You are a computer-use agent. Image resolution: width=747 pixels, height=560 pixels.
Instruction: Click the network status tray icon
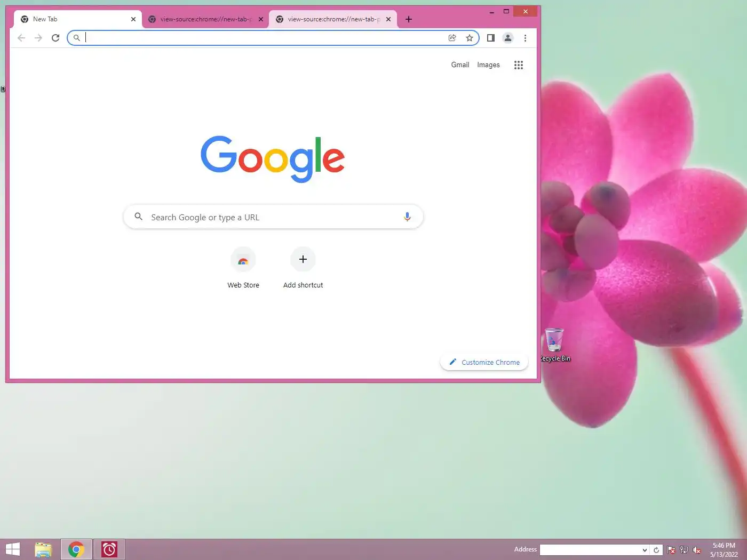tap(684, 550)
